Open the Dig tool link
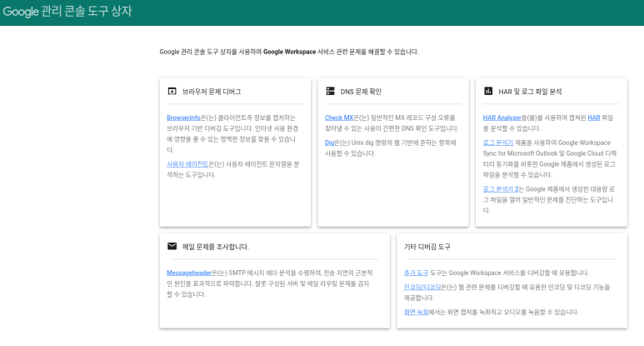 coord(329,143)
